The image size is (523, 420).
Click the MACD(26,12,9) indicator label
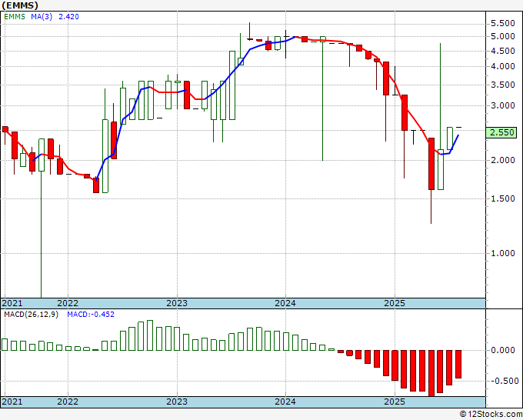point(31,315)
